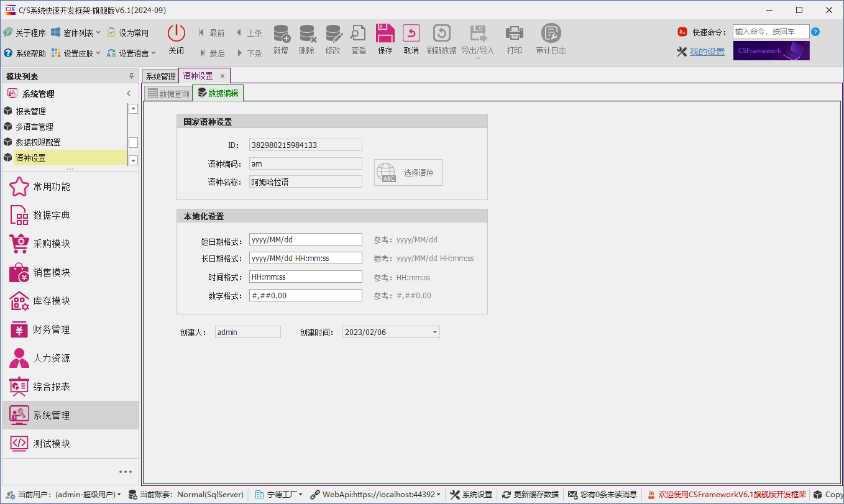Open the Set skin (设置皮肤) dropdown
844x504 pixels.
tap(76, 53)
